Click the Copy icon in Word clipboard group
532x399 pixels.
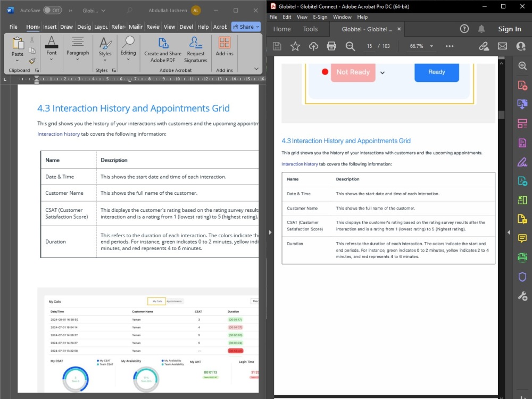pyautogui.click(x=32, y=50)
